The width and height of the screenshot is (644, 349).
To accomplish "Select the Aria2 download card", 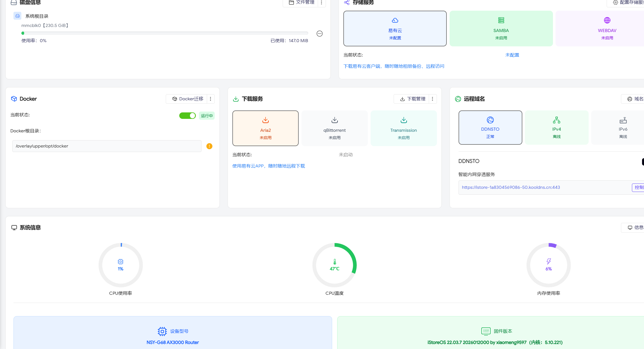I will coord(265,128).
